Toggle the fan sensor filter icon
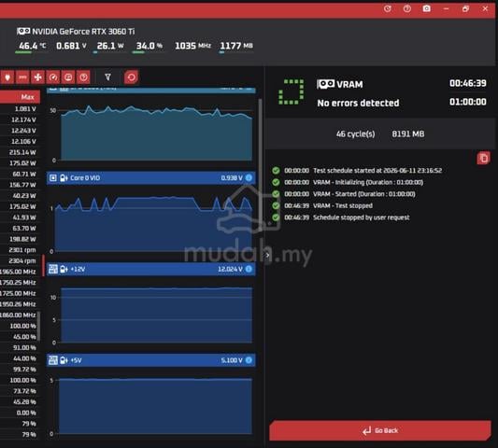Image resolution: width=498 pixels, height=448 pixels. coord(37,77)
